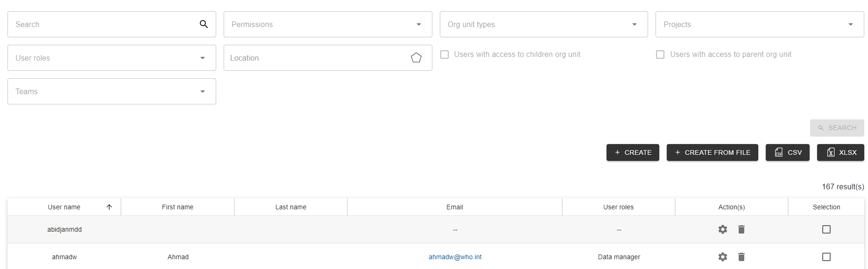868x269 pixels.
Task: Export users with the CSV button
Action: [x=787, y=152]
